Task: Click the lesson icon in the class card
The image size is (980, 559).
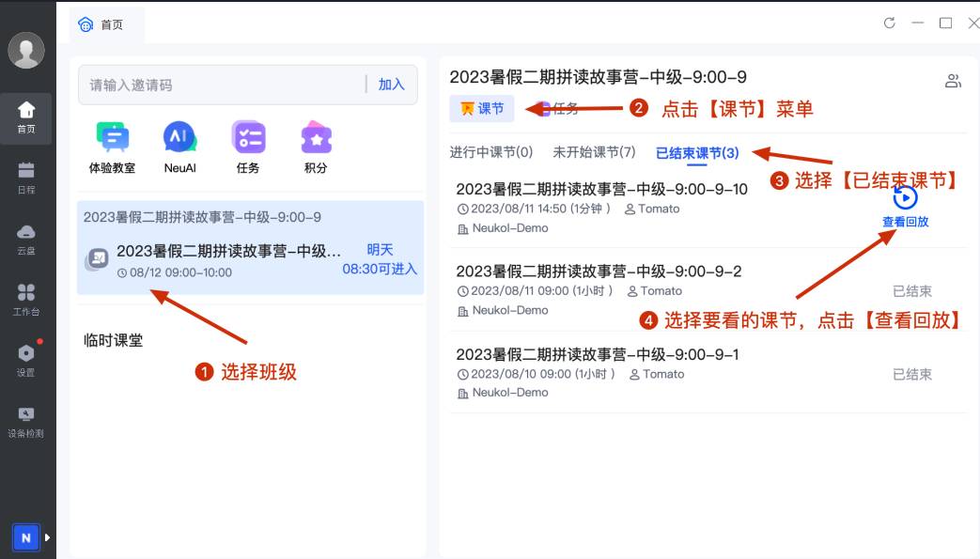Action: 98,258
